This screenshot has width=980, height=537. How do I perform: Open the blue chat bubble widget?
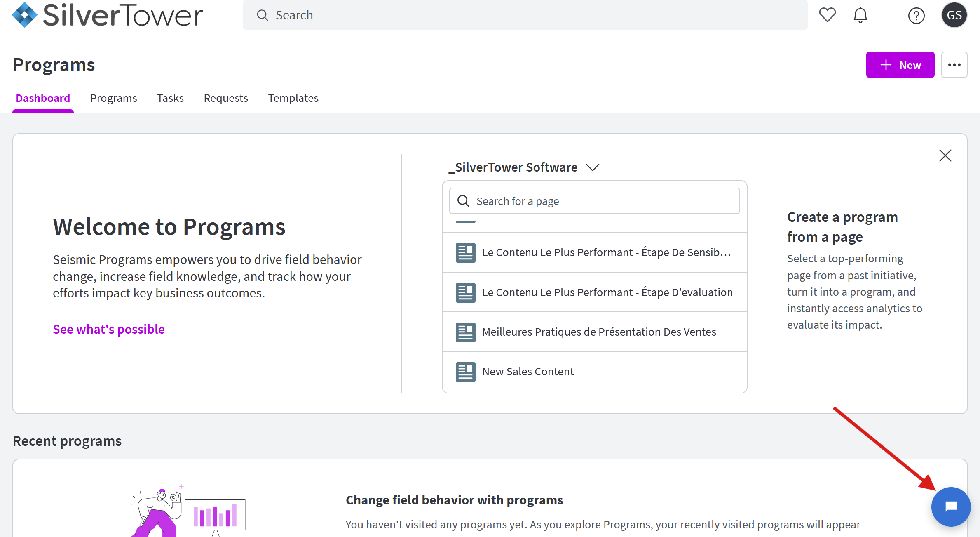click(951, 506)
